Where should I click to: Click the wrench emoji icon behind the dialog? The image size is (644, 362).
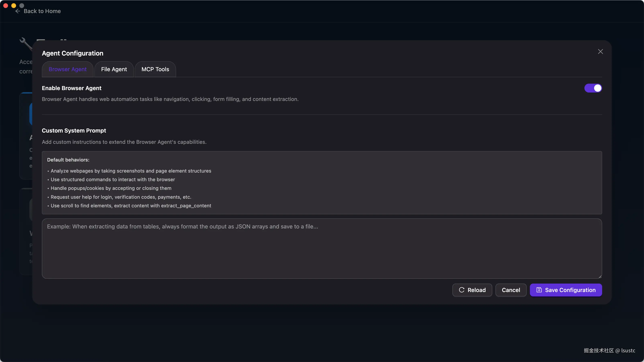click(x=26, y=44)
